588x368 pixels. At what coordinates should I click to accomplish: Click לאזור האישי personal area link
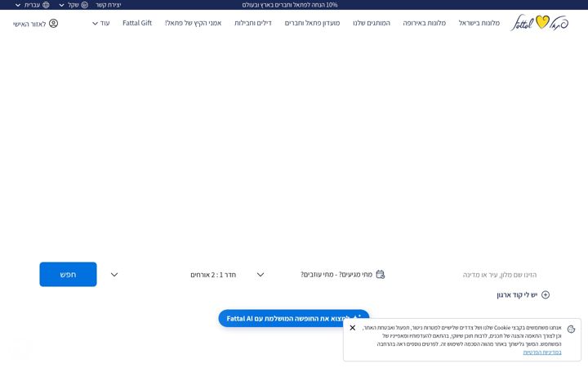tap(29, 24)
